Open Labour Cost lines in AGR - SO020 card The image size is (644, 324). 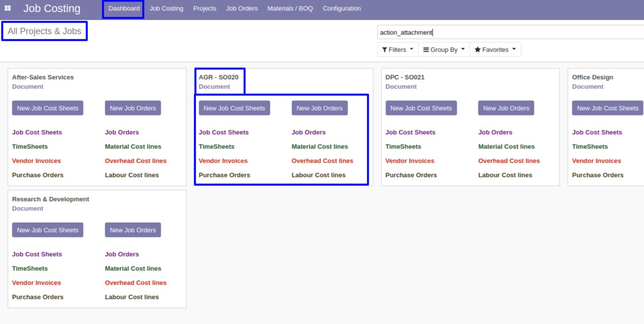coord(319,175)
